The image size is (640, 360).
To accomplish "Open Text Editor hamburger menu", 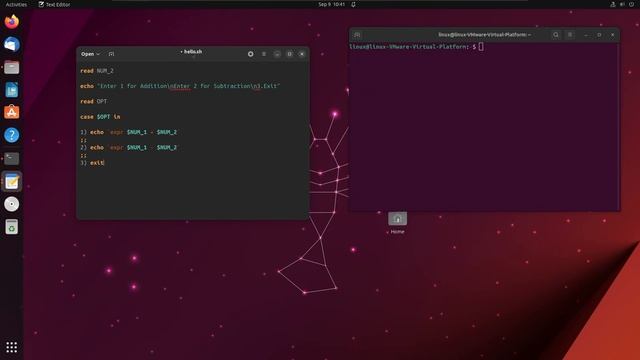I will [264, 54].
